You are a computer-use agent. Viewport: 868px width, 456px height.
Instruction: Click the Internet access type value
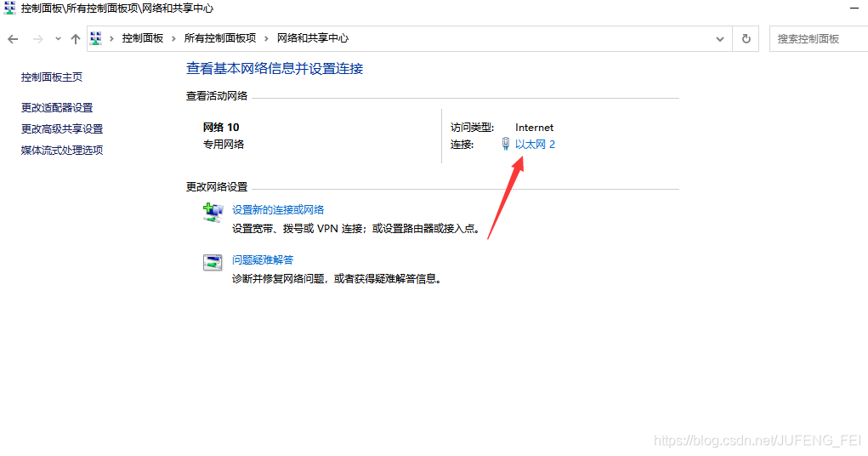[534, 128]
